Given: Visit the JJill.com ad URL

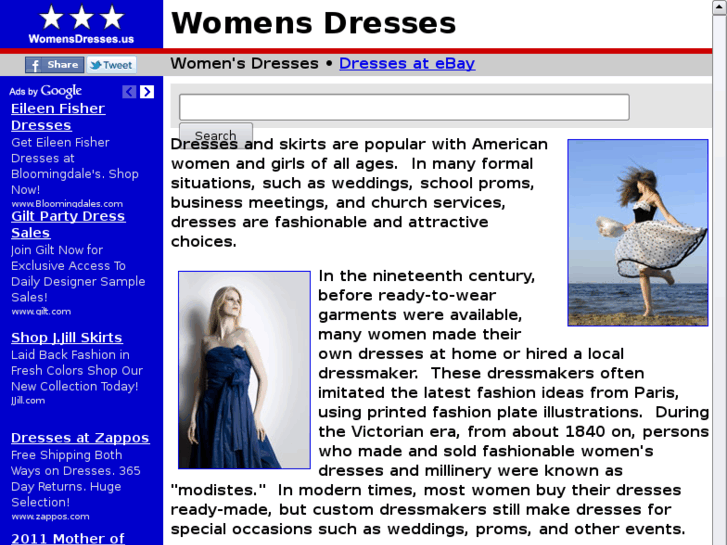Looking at the screenshot, I should [x=28, y=400].
